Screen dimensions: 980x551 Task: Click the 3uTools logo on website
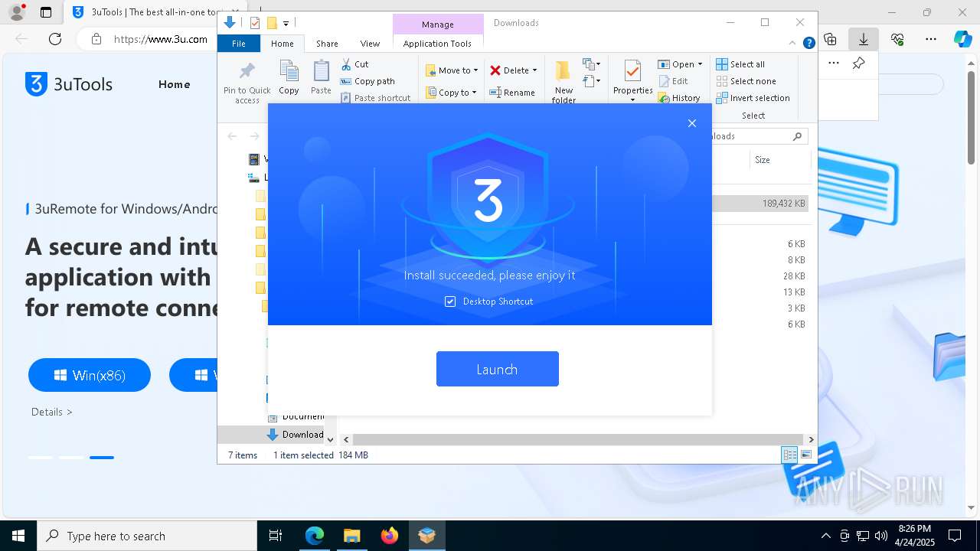pyautogui.click(x=69, y=84)
